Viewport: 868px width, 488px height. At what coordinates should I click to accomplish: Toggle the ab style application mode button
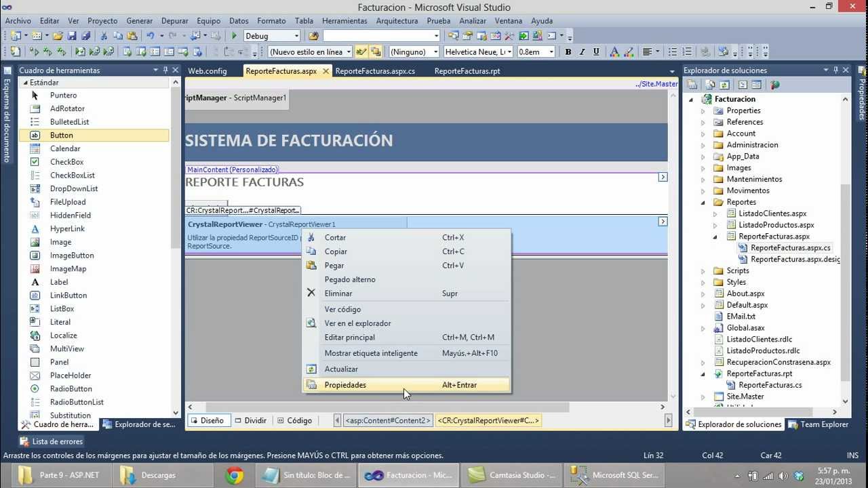(x=361, y=52)
